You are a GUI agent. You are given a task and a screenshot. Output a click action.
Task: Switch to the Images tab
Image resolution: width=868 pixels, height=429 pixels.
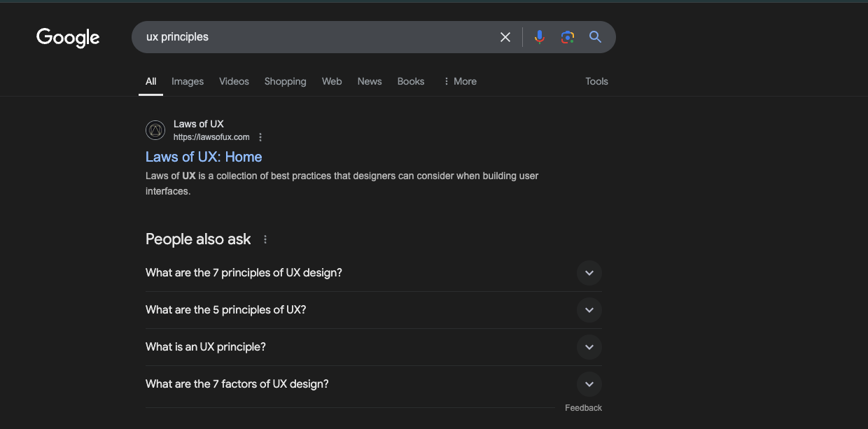coord(188,81)
